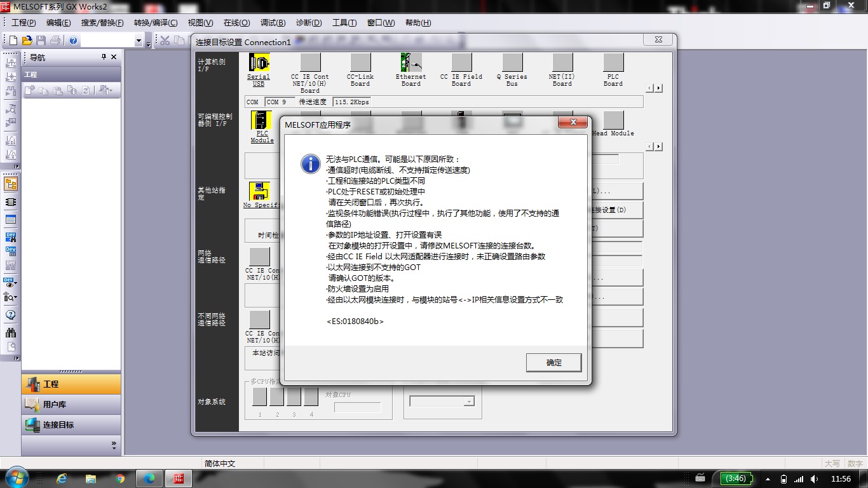The image size is (868, 488).
Task: Choose the CC-Link Board icon
Action: click(360, 63)
